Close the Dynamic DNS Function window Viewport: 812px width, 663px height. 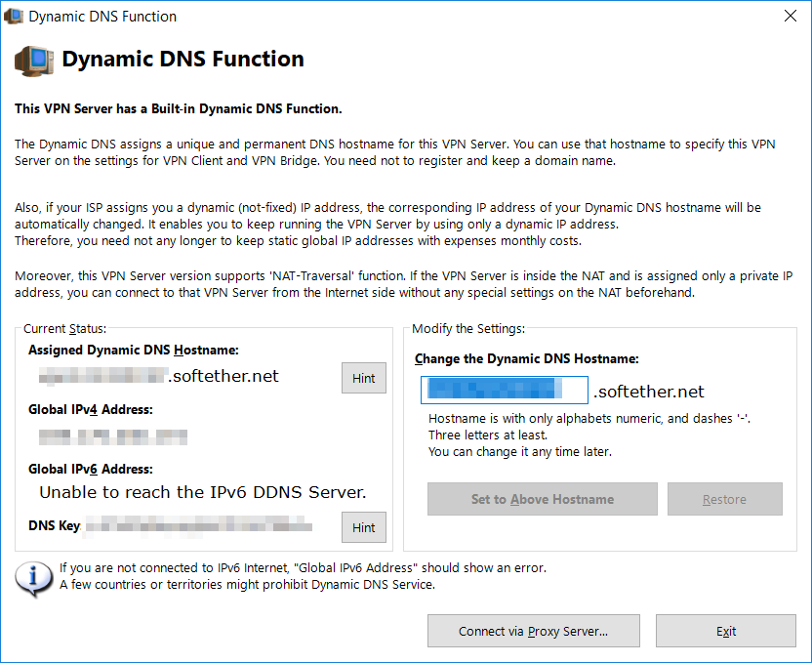pyautogui.click(x=791, y=16)
